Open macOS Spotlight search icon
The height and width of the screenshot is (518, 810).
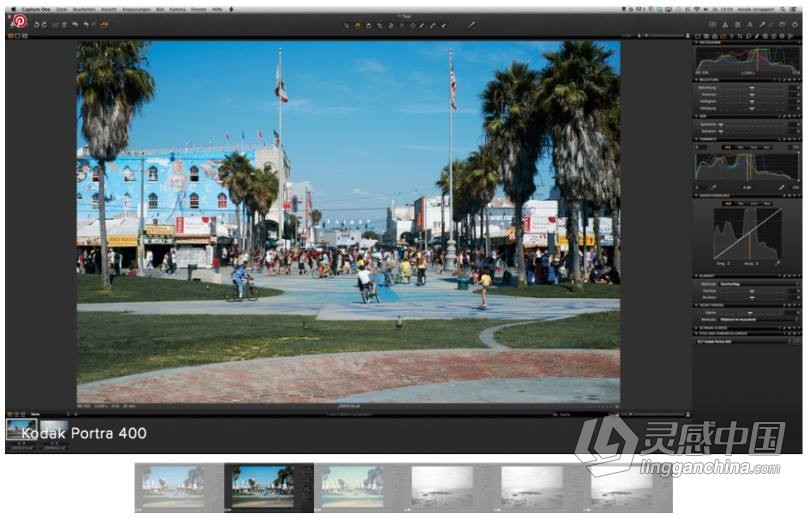784,9
